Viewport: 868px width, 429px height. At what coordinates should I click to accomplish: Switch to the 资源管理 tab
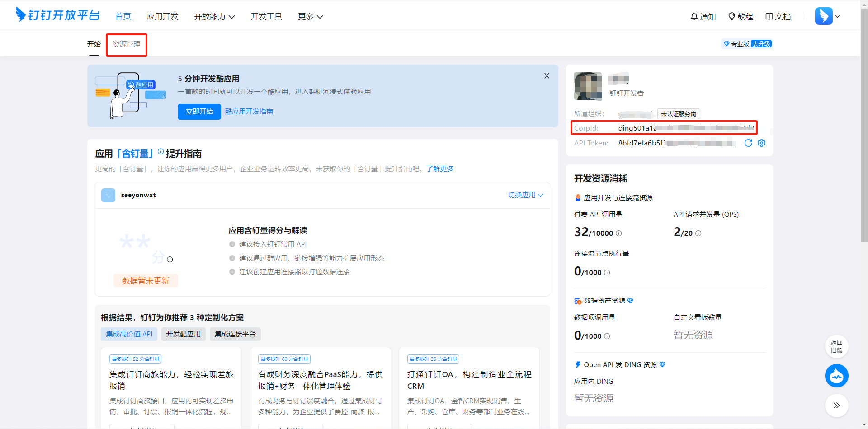[127, 44]
